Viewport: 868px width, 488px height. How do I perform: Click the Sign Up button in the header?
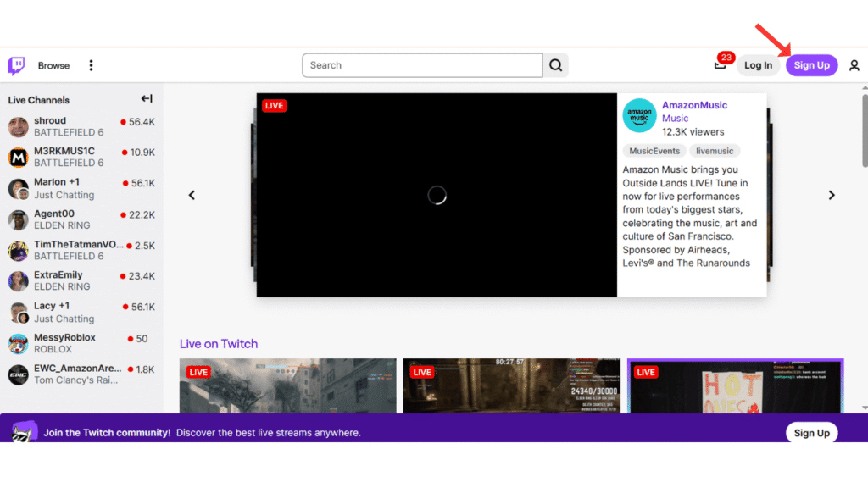click(x=811, y=64)
